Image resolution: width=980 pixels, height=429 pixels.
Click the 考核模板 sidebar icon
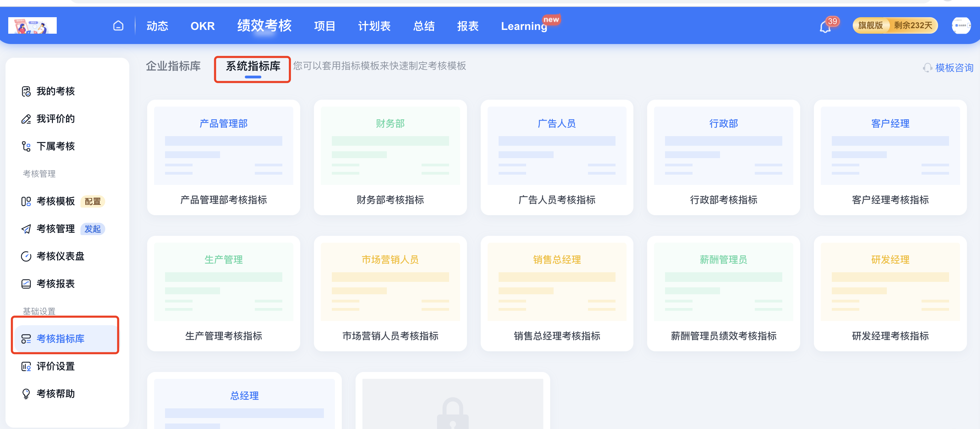pos(26,201)
